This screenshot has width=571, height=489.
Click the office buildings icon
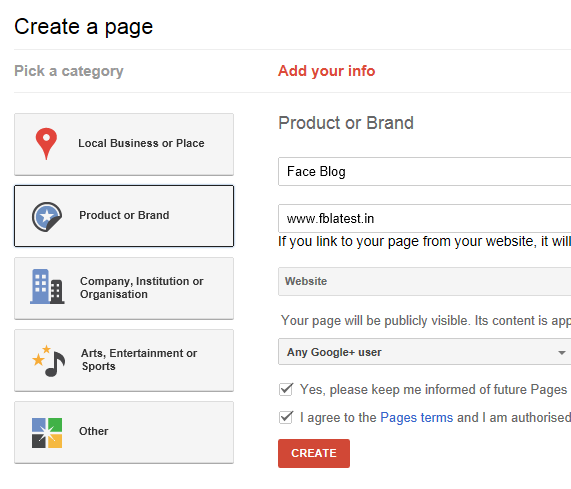[47, 287]
